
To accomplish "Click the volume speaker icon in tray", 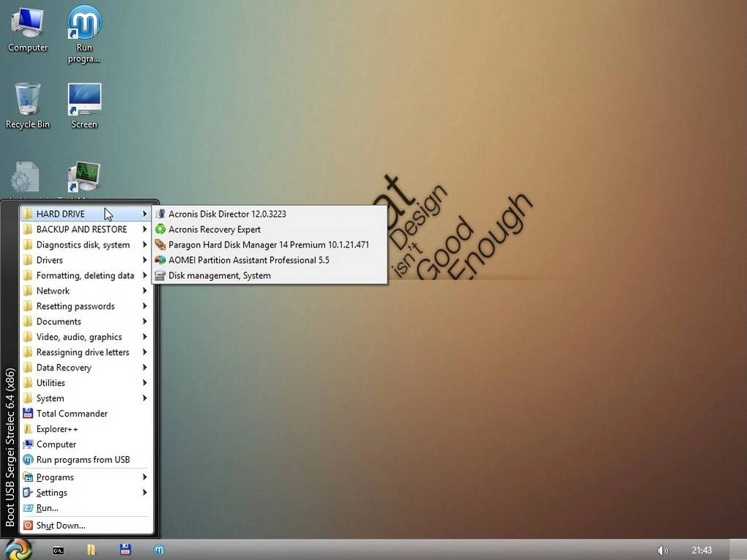I will (x=663, y=550).
